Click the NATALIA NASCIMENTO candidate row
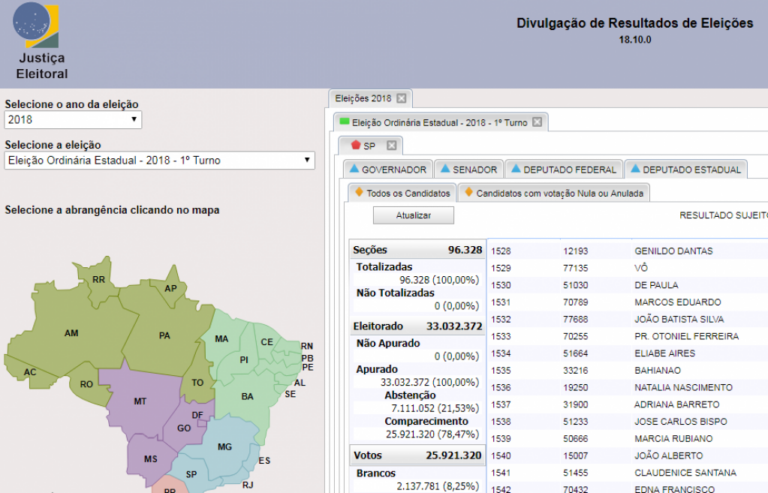The width and height of the screenshot is (768, 493). 627,388
